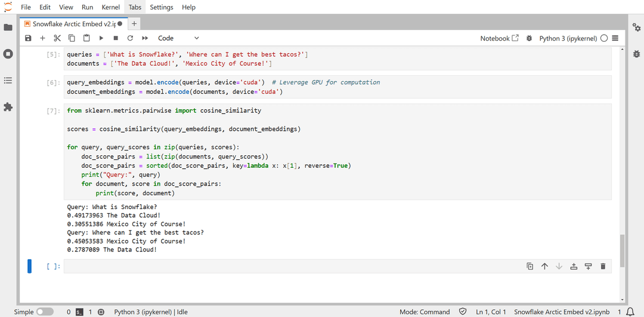Click the [7]: cell prompt label
644x317 pixels.
click(x=54, y=111)
